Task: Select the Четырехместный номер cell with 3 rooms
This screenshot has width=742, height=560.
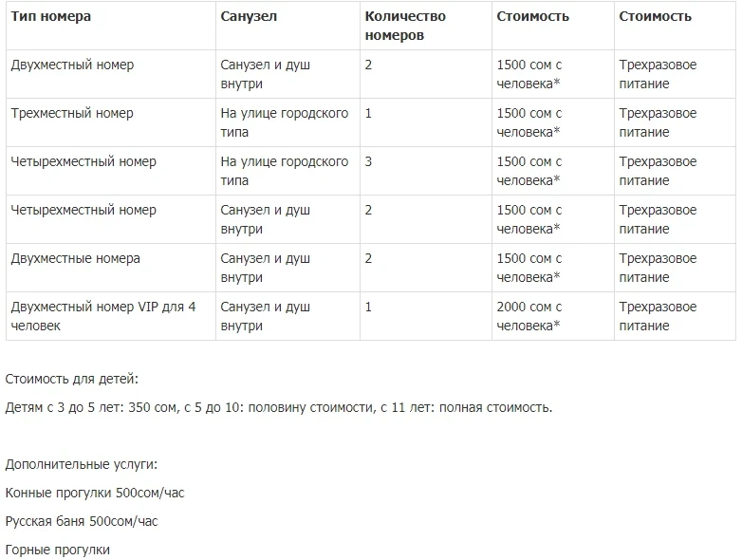Action: point(83,161)
